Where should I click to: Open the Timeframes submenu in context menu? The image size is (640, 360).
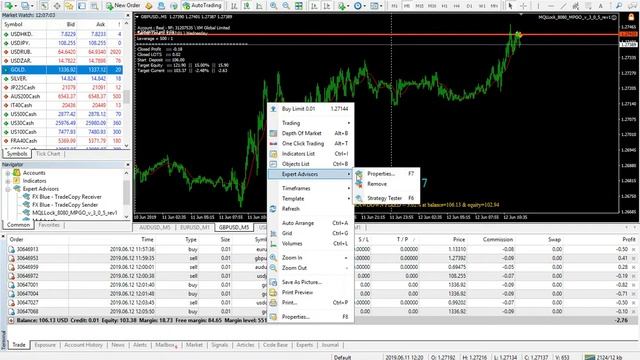coord(311,188)
